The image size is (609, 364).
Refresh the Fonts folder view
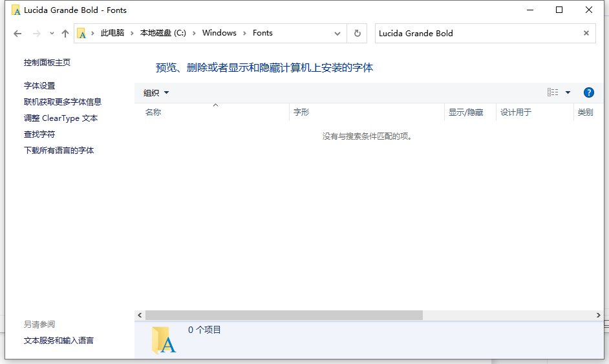point(358,34)
